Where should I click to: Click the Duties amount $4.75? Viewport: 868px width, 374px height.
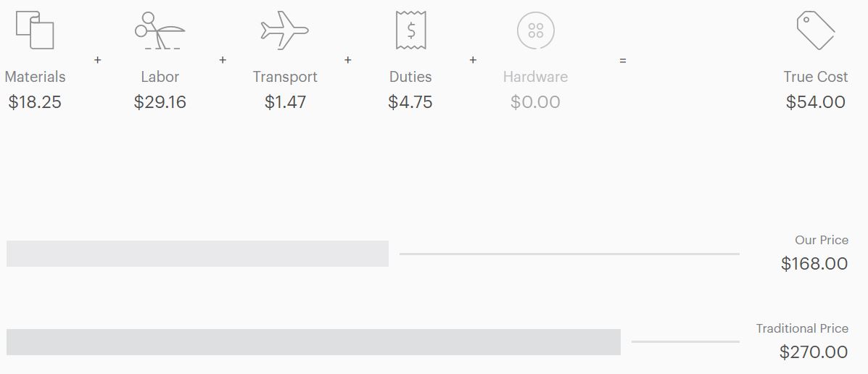pos(410,101)
